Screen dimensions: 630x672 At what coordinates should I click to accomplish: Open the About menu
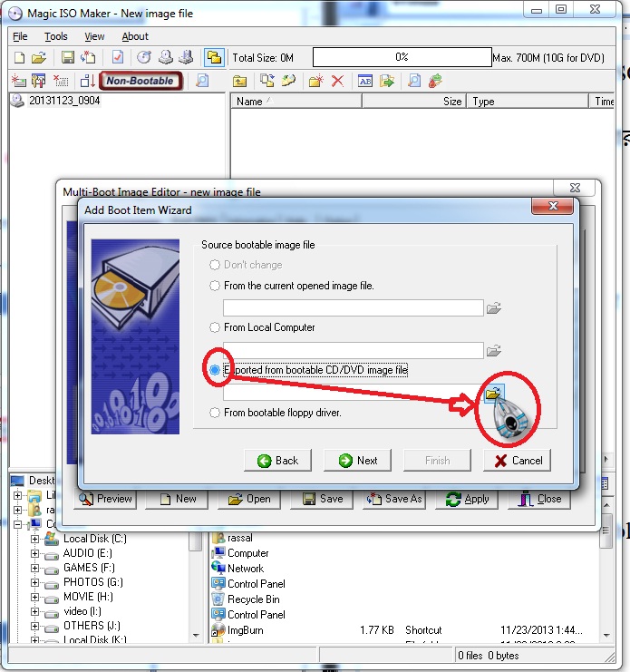[x=135, y=36]
